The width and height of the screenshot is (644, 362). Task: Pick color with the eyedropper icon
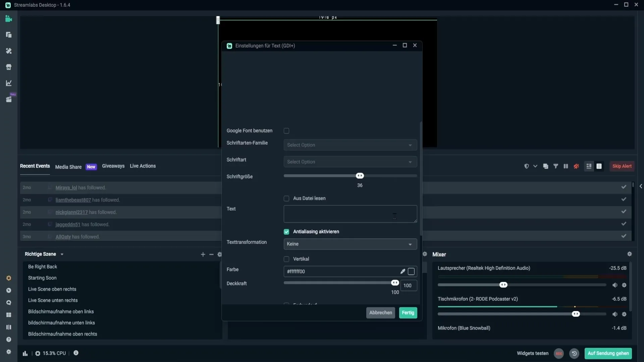pos(402,271)
